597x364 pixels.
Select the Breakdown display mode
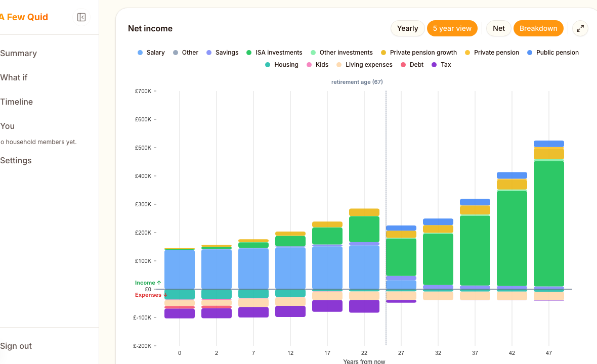[538, 28]
